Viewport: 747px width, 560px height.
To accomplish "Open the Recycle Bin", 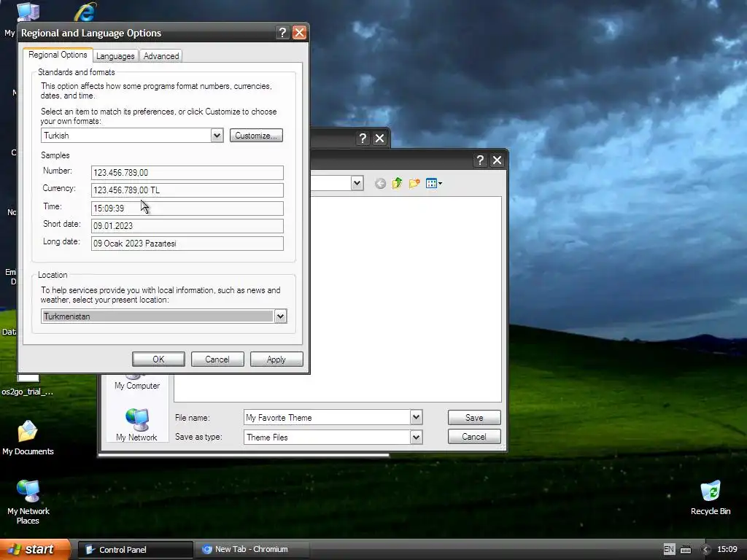I will 711,497.
